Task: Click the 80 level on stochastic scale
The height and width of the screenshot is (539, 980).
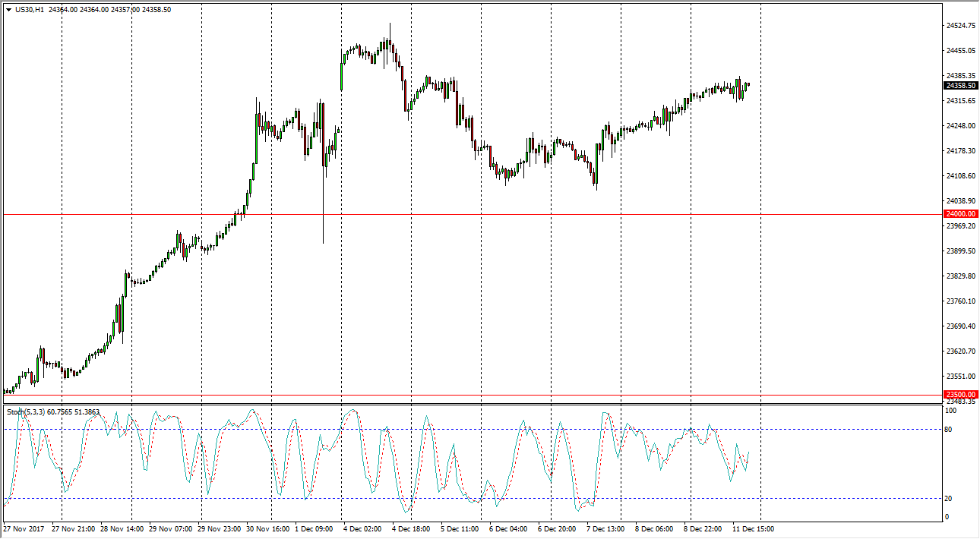Action: [949, 430]
